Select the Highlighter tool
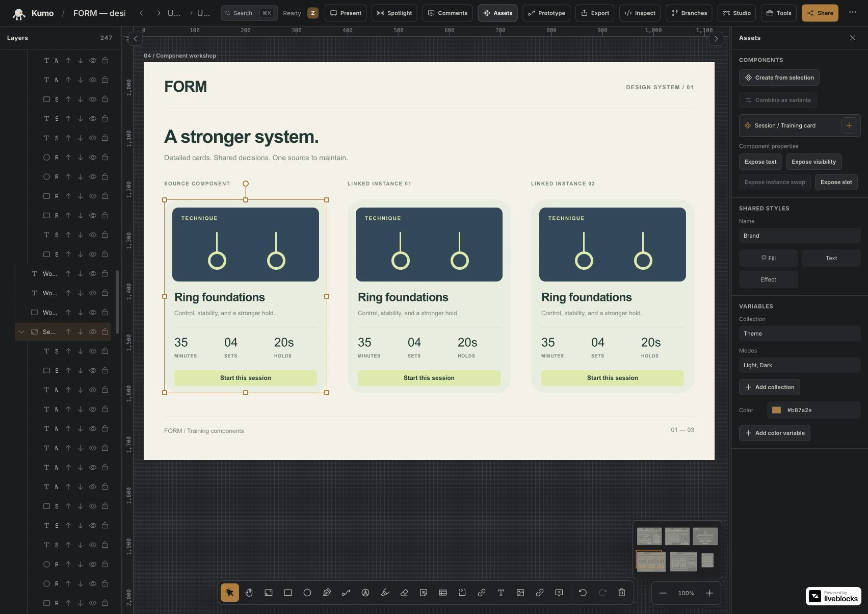Viewport: 868px width, 614px height. pos(384,593)
